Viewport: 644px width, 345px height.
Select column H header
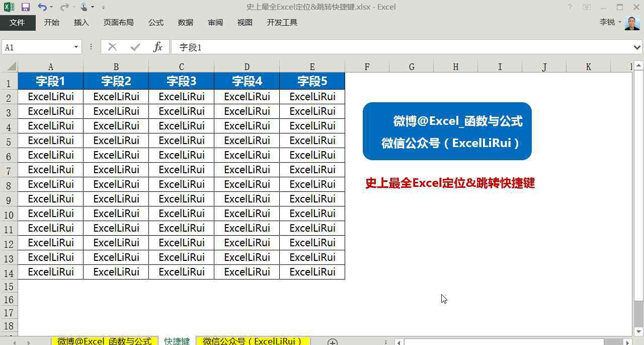pos(455,66)
